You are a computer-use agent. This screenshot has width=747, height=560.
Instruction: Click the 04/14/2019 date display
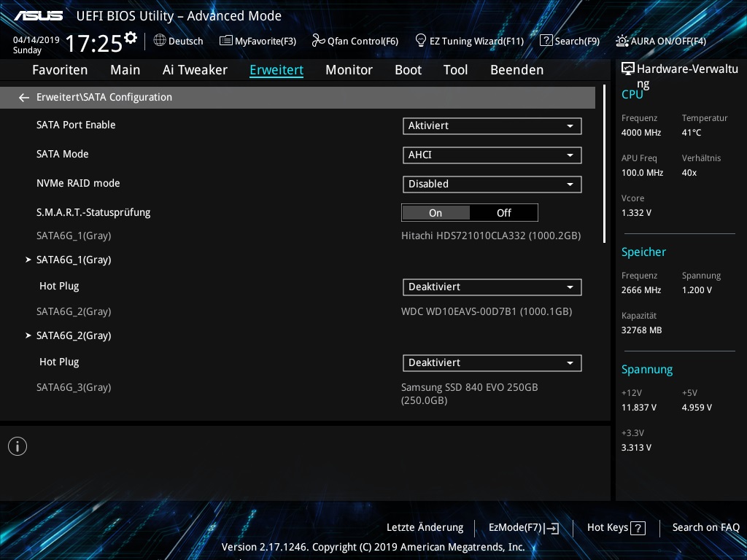point(36,40)
